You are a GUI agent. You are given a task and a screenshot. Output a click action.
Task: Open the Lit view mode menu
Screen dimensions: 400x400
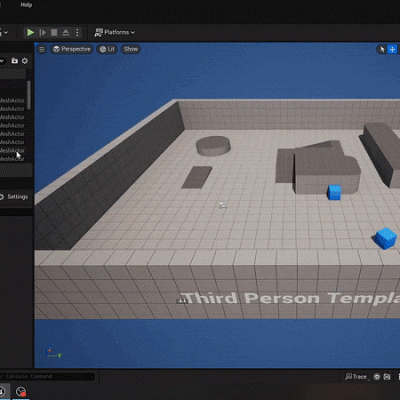click(107, 49)
